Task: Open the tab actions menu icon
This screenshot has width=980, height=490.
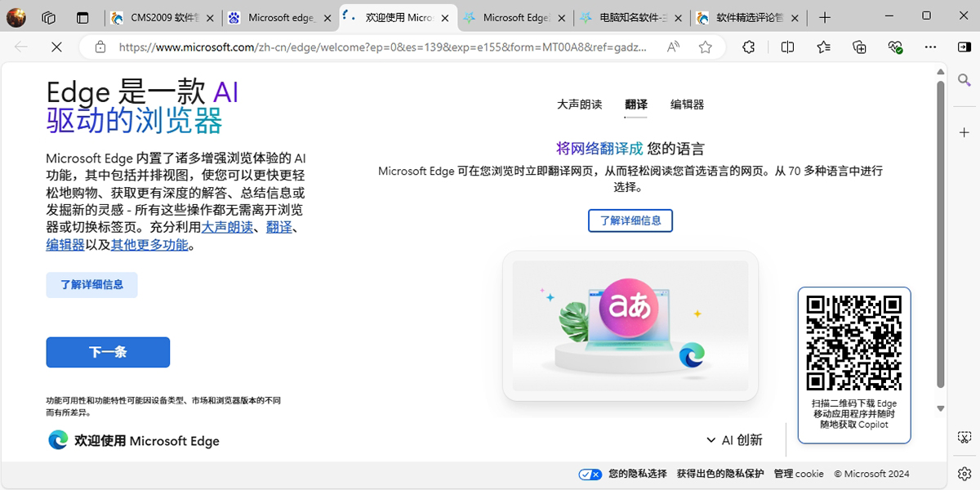Action: (82, 17)
